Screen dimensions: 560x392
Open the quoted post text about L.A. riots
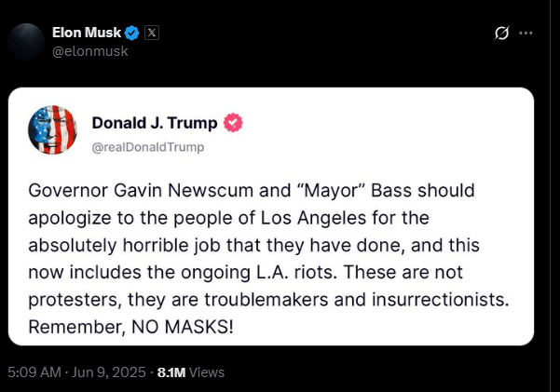point(270,262)
